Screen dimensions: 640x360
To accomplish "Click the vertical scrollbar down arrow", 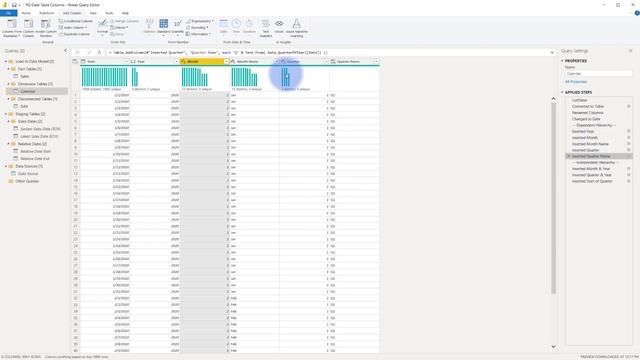I will tap(553, 347).
